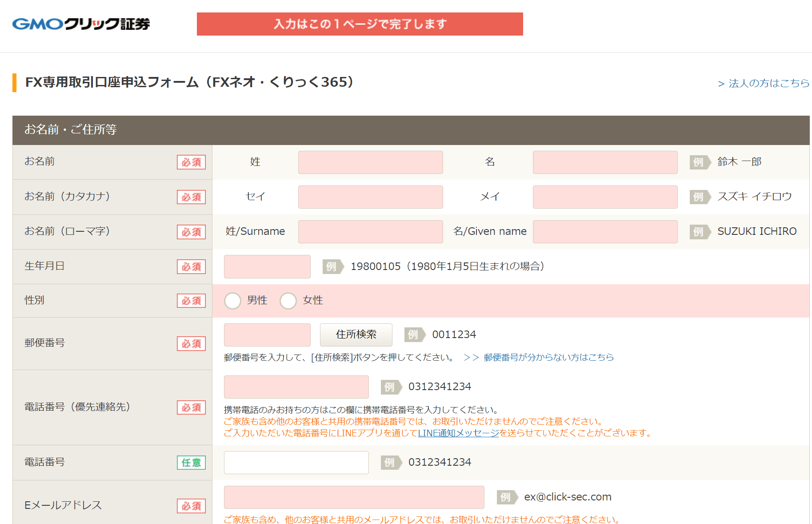Click the お名前・ご住所等 section header

click(x=411, y=130)
